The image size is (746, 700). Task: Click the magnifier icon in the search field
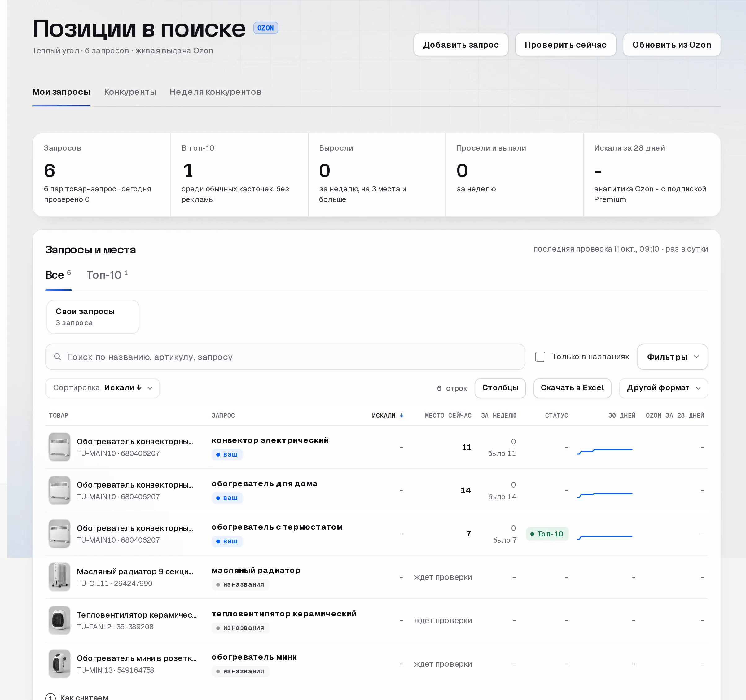click(57, 357)
